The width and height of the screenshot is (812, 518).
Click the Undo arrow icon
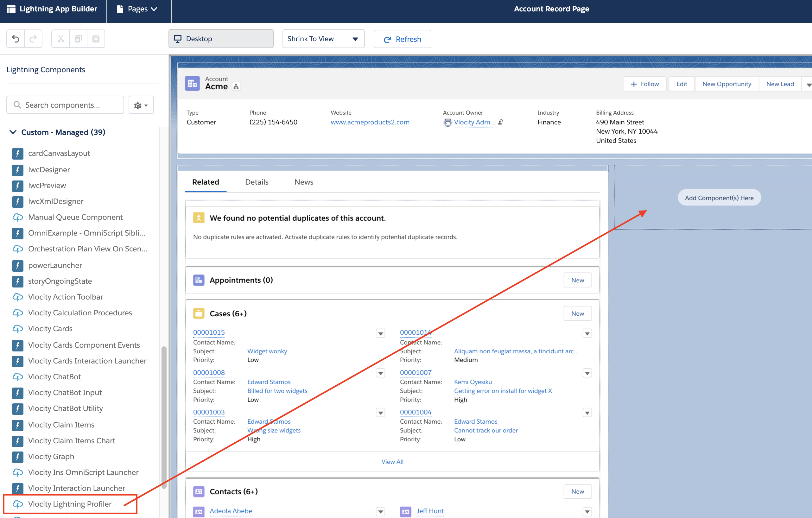16,39
